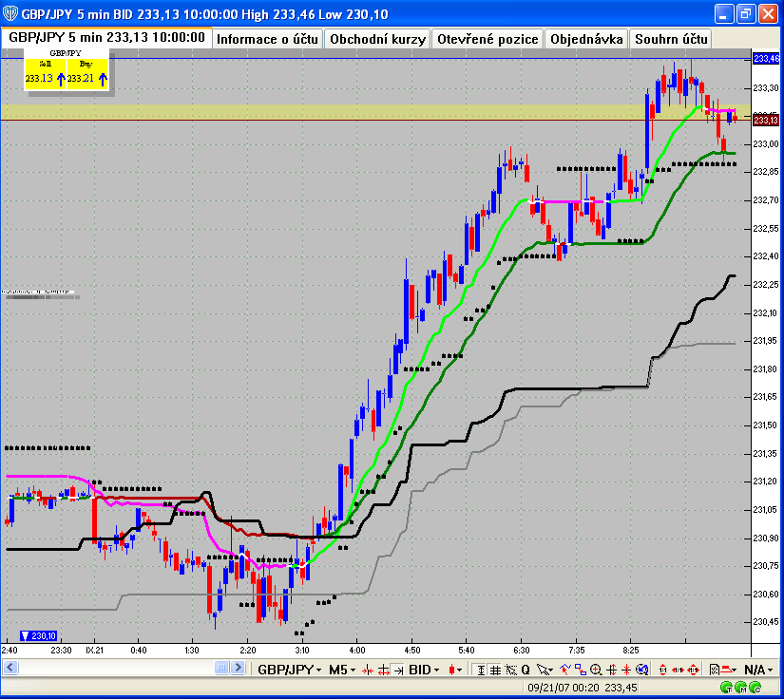Screen dimensions: 784x699
Task: Open the BID price type dropdown
Action: coord(424,670)
